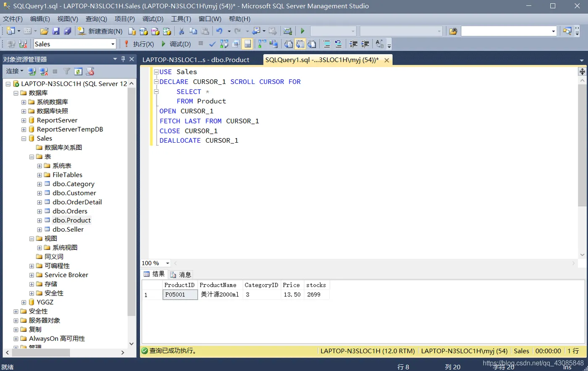Click the script-with-red-X icon in Object Explorer toolbar

coord(90,71)
